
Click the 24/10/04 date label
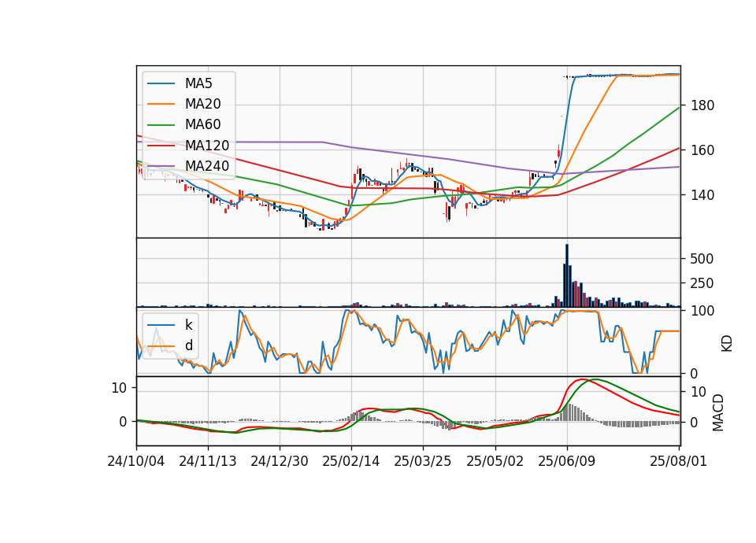[136, 461]
